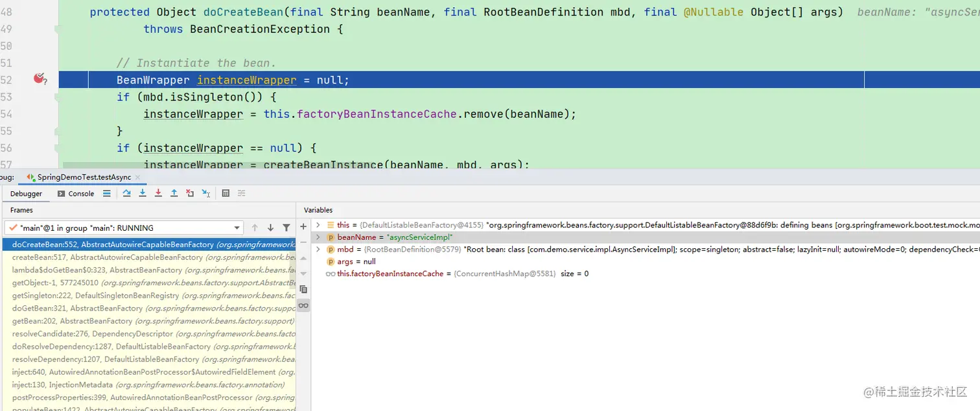Expand the 'this' variable node
This screenshot has height=411, width=980.
coord(318,225)
